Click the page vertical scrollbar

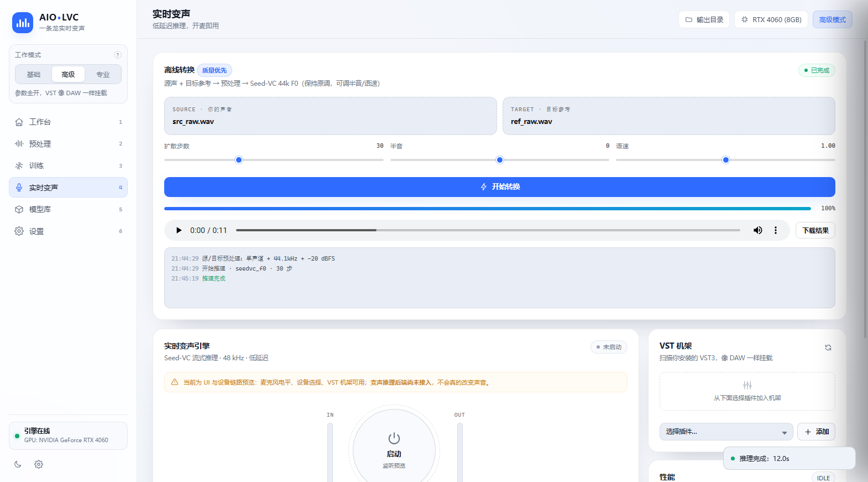865,188
